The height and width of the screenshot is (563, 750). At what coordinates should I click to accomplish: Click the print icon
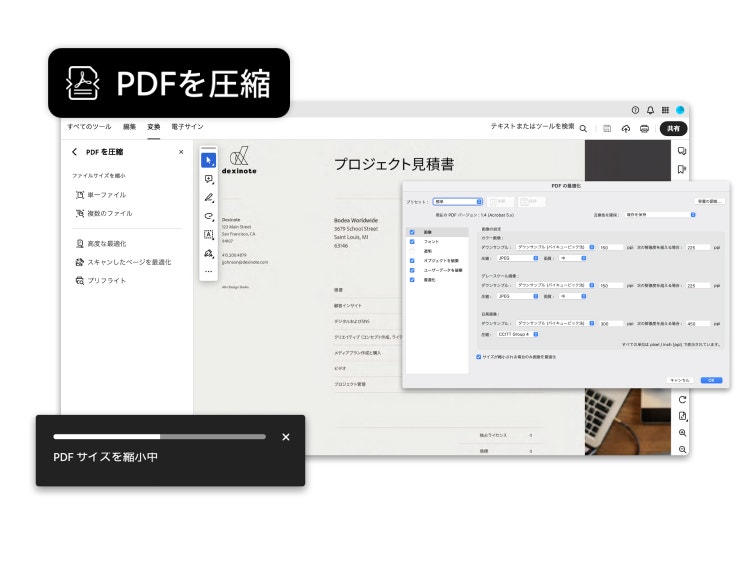pyautogui.click(x=644, y=128)
